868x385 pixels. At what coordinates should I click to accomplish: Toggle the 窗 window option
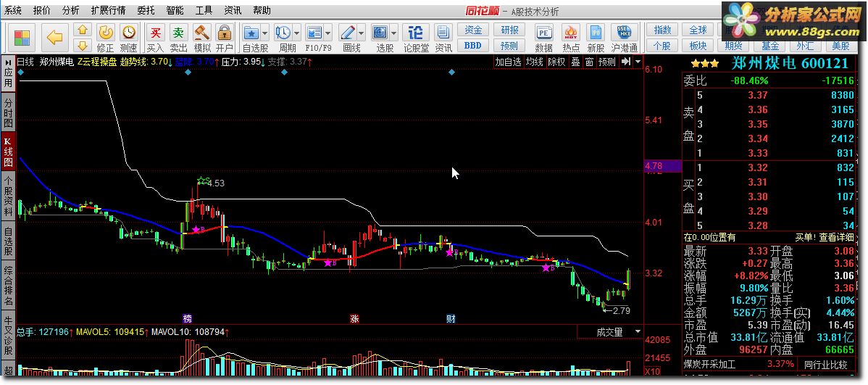(589, 62)
